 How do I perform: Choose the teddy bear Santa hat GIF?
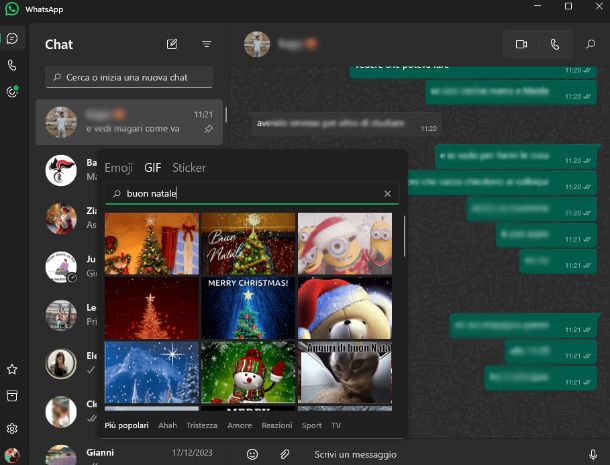pyautogui.click(x=345, y=308)
